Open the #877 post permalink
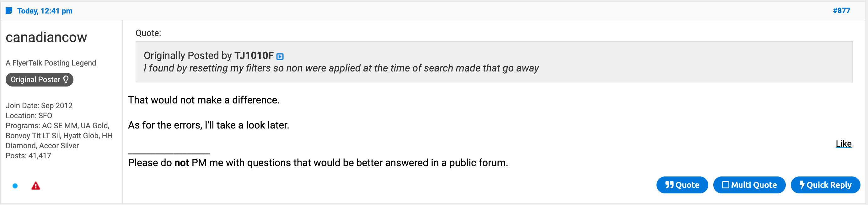868x205 pixels. (x=841, y=11)
